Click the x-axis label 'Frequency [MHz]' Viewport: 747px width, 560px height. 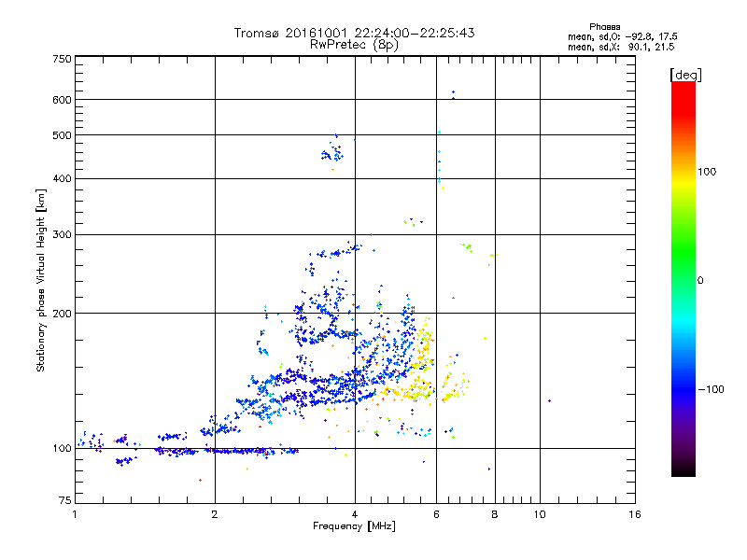[x=354, y=526]
